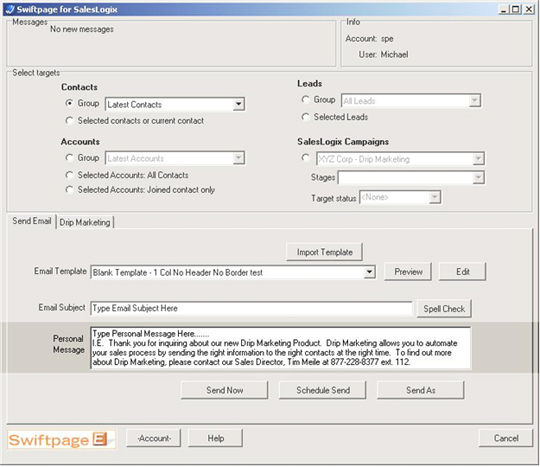Screen dimensions: 540x467
Task: Open the Stages dropdown
Action: pyautogui.click(x=478, y=178)
